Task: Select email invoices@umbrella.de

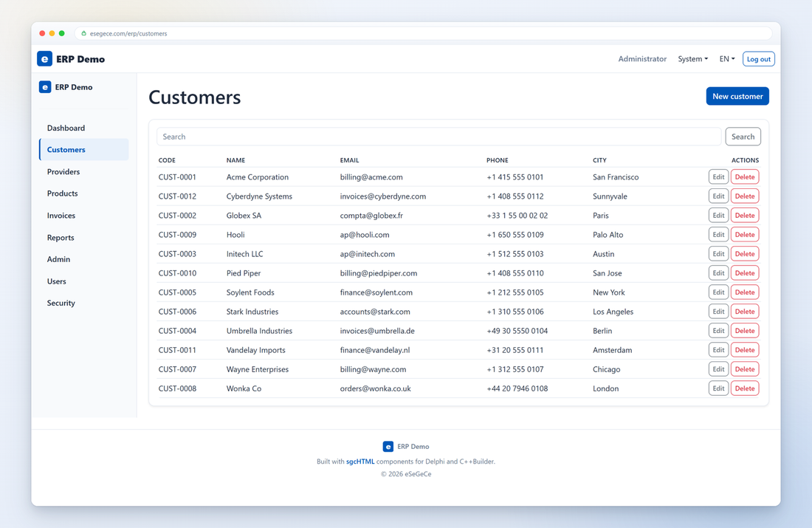Action: [377, 331]
